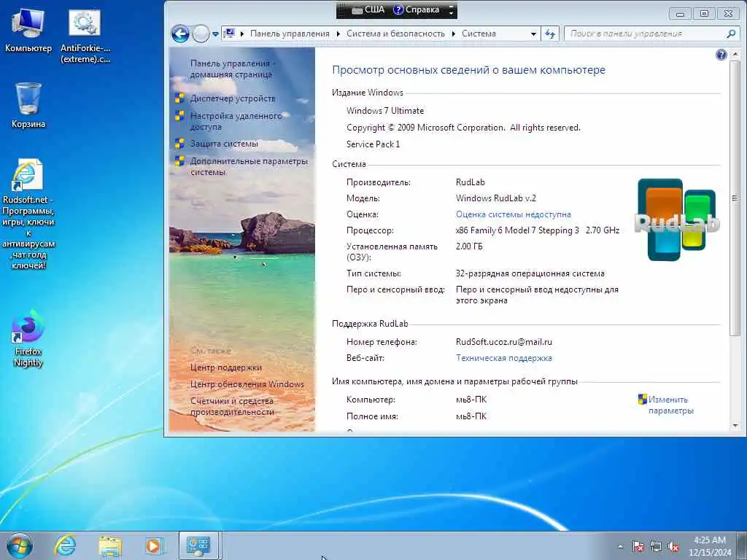Screen dimensions: 747x560
Task: Open Центр поддержки link
Action: (226, 367)
